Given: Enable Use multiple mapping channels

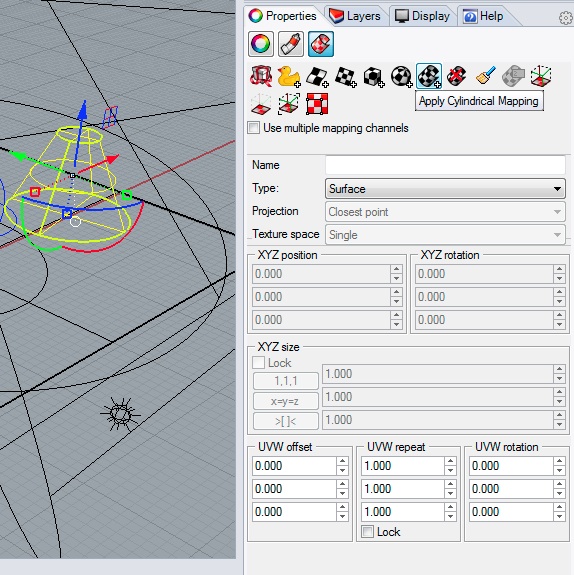Looking at the screenshot, I should [x=253, y=128].
